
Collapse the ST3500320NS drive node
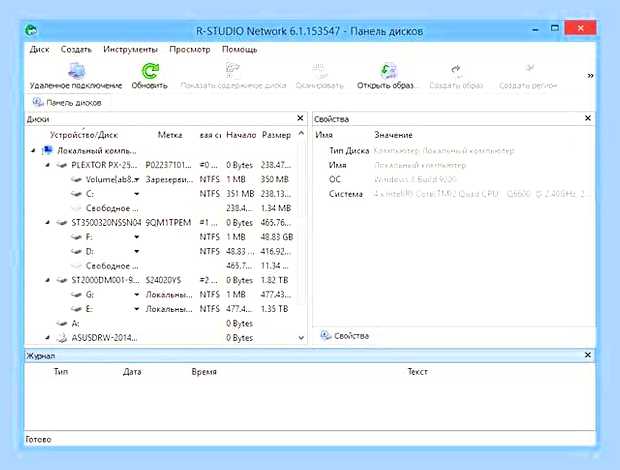coord(48,223)
